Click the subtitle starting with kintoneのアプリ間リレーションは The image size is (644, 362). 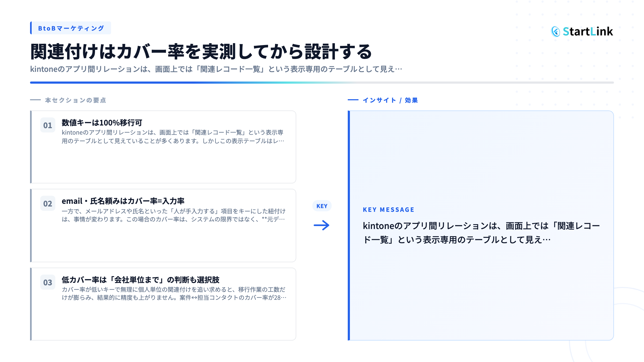click(x=216, y=69)
